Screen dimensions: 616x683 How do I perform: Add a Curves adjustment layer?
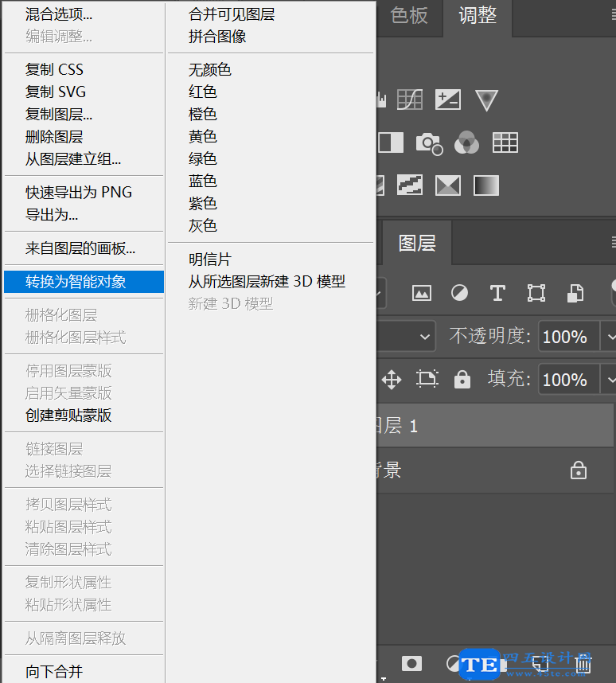(x=409, y=100)
